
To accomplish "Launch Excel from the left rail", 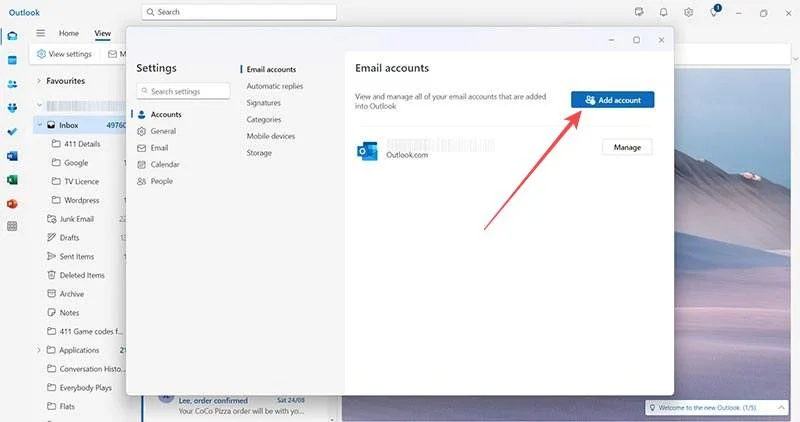I will tap(12, 180).
